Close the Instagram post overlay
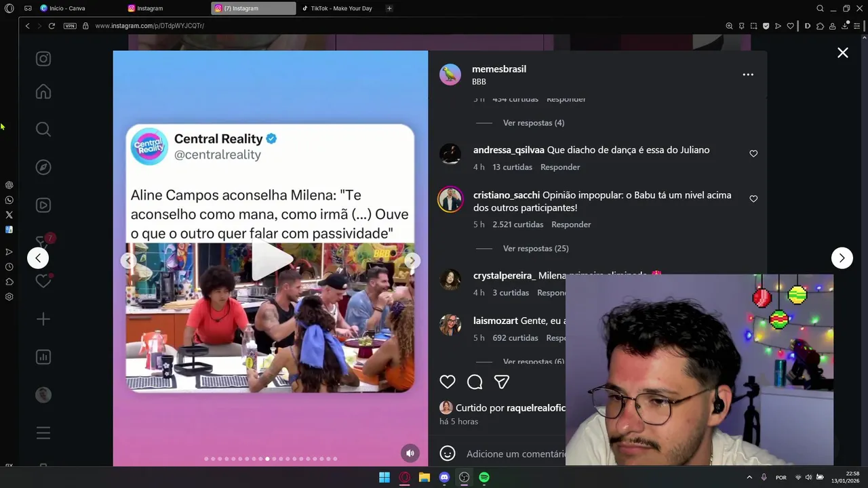868x488 pixels. tap(843, 53)
